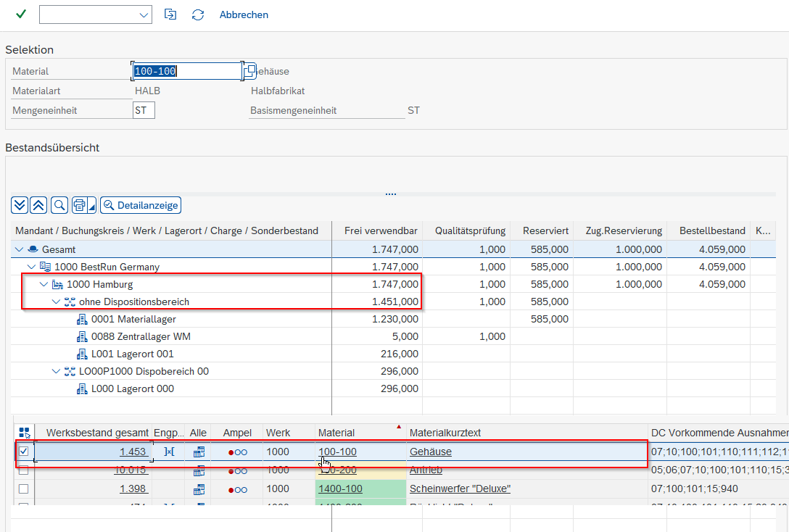Expand all nodes with double-down arrow icon
The width and height of the screenshot is (789, 532).
click(20, 205)
